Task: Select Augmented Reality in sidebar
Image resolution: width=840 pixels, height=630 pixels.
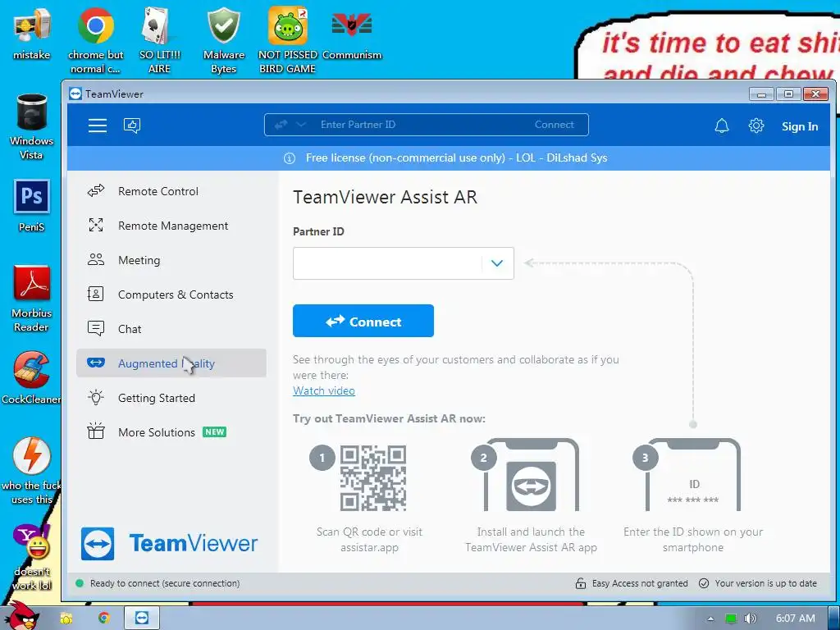Action: pyautogui.click(x=171, y=363)
